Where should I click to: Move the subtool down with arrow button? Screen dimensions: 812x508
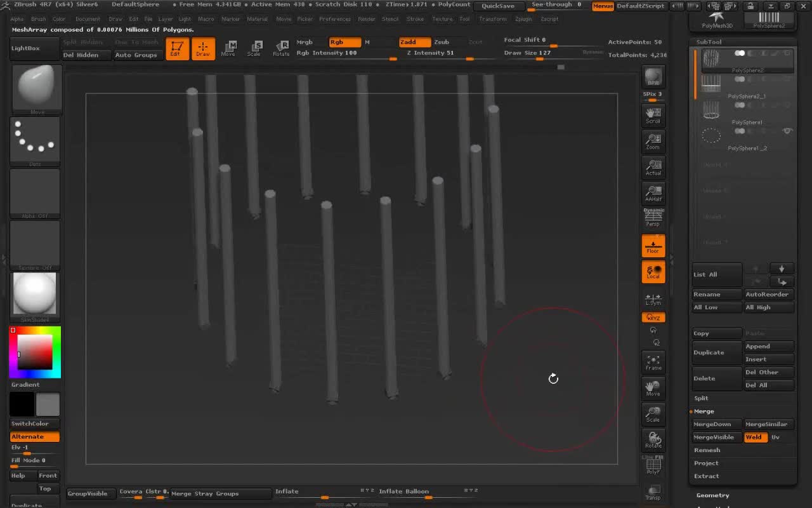(x=782, y=269)
